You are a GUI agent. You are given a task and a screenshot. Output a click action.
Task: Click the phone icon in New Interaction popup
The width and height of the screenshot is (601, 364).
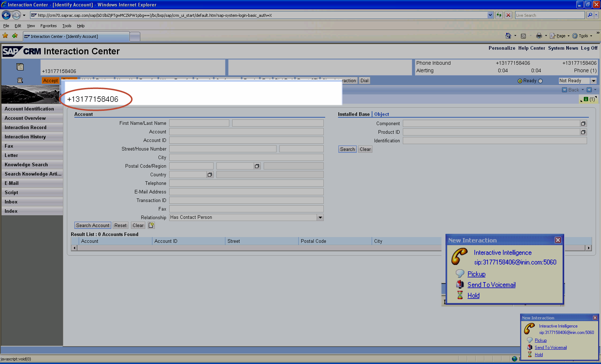(459, 257)
